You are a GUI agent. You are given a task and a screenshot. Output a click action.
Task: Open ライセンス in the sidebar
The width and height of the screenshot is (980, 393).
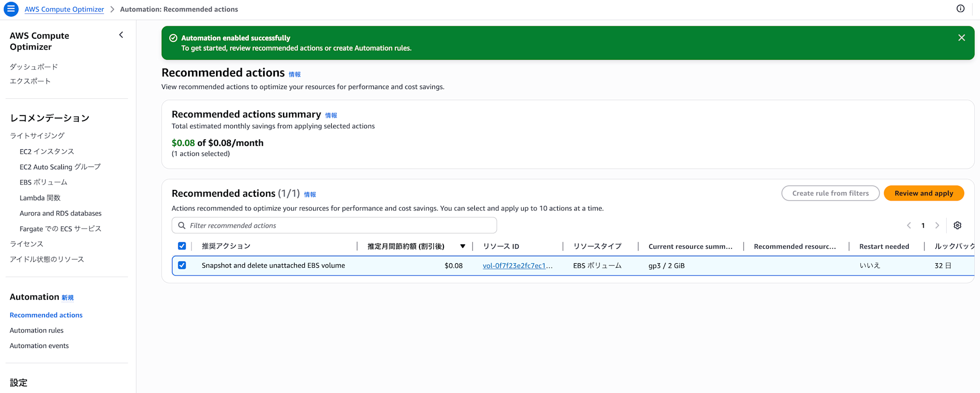coord(26,244)
